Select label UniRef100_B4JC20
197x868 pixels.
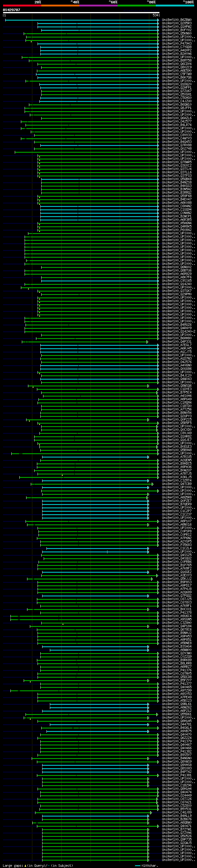coord(177,375)
